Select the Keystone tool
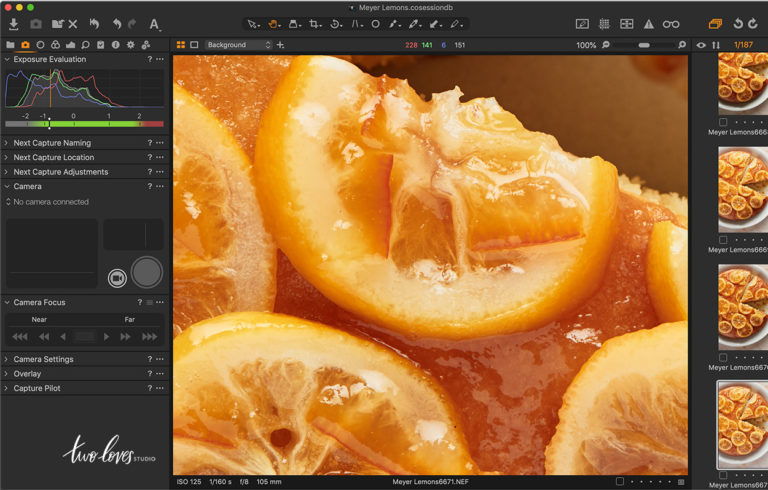 (x=358, y=24)
